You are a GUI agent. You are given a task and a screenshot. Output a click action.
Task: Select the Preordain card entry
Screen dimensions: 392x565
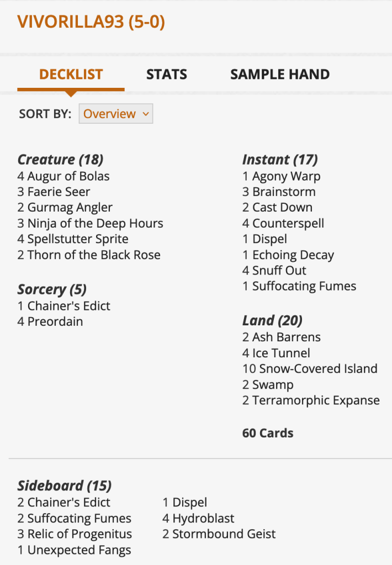click(x=55, y=321)
